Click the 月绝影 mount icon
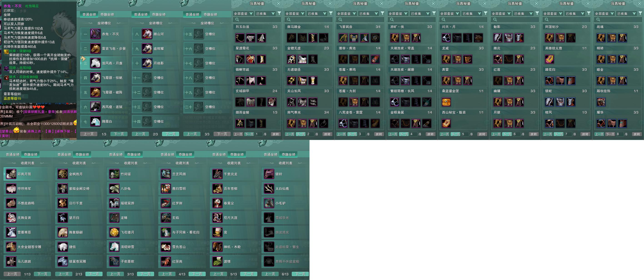This screenshot has height=280, width=644. click(147, 63)
